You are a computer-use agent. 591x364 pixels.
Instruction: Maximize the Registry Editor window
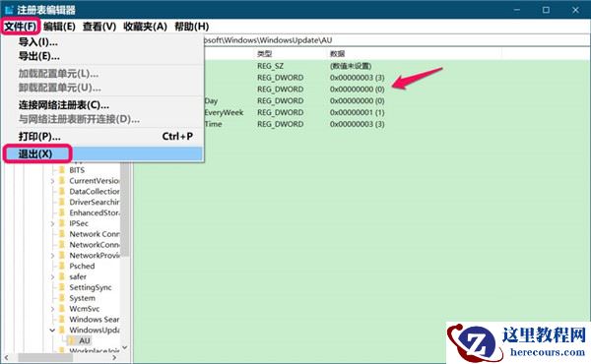(x=546, y=10)
